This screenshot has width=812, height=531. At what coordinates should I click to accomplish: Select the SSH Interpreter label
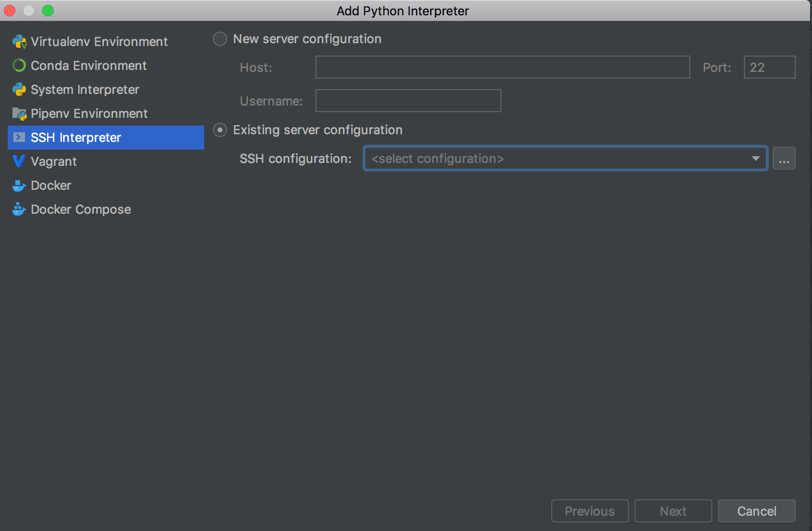[x=76, y=138]
